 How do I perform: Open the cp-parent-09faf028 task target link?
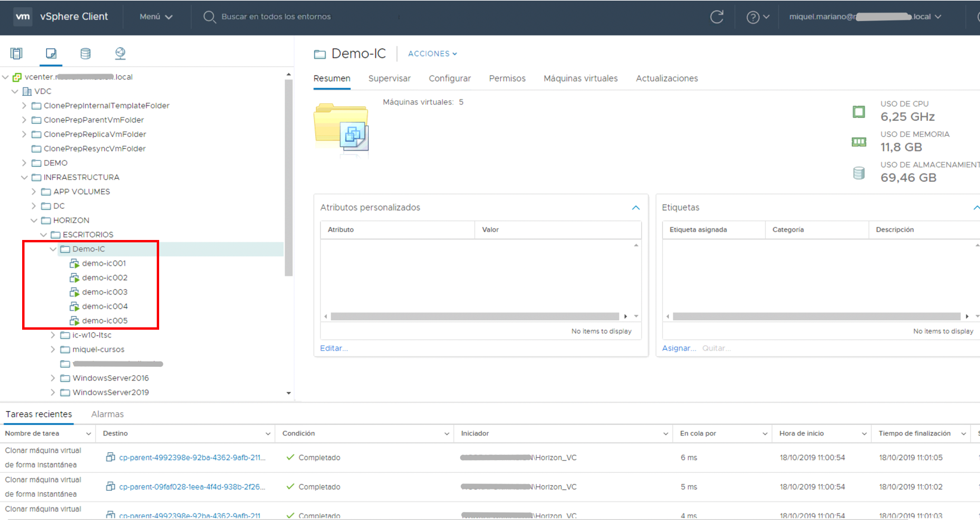click(x=192, y=486)
